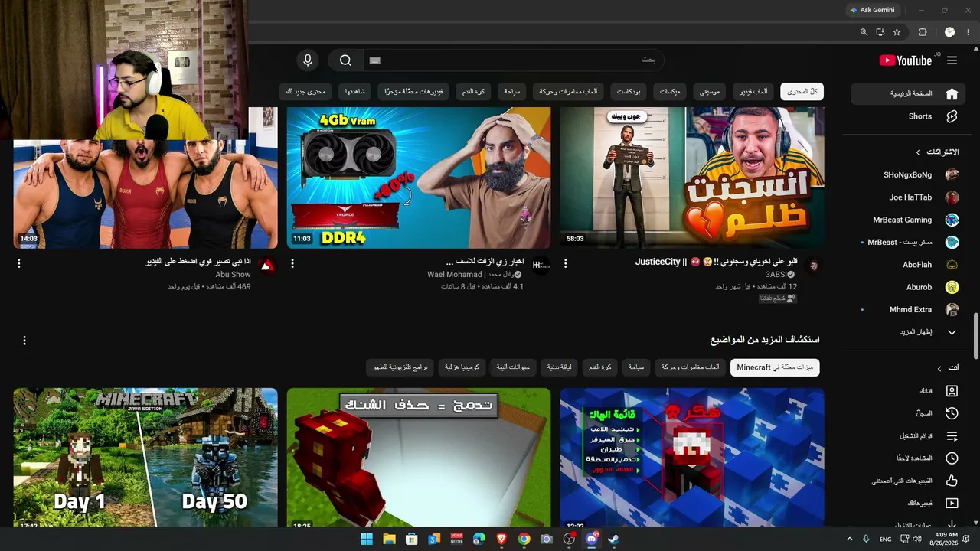The image size is (980, 551).
Task: Click the search magnifier button
Action: (x=345, y=60)
